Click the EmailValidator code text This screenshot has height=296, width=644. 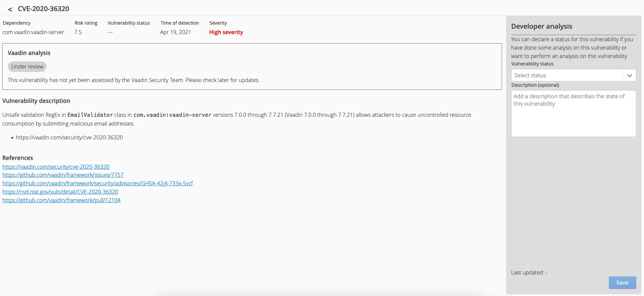90,115
